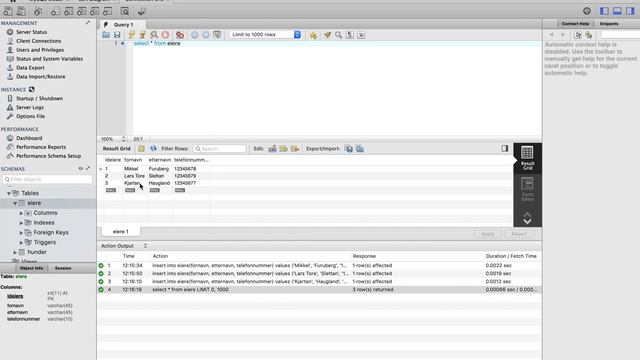Toggle the bottom output panel visibility
Image resolution: width=640 pixels, height=360 pixels.
(x=618, y=11)
